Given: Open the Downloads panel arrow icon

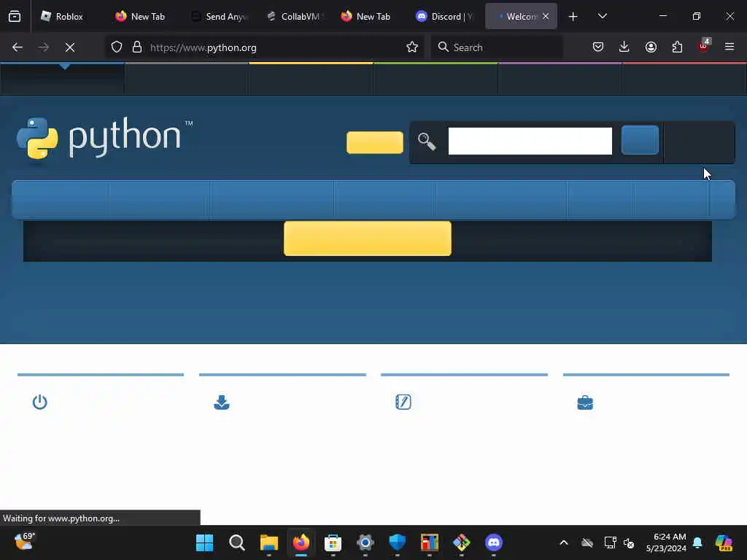Looking at the screenshot, I should (624, 47).
